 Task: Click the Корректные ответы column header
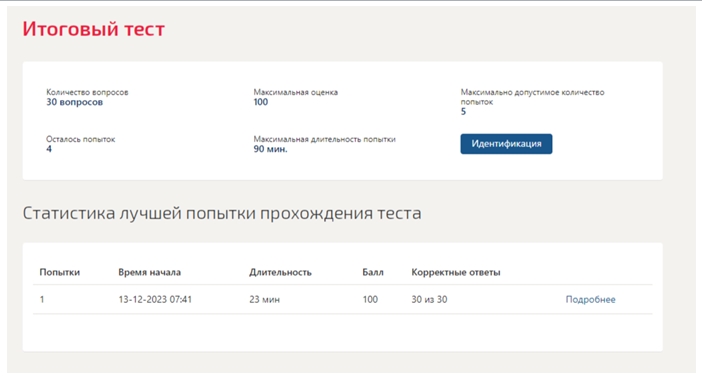point(456,272)
